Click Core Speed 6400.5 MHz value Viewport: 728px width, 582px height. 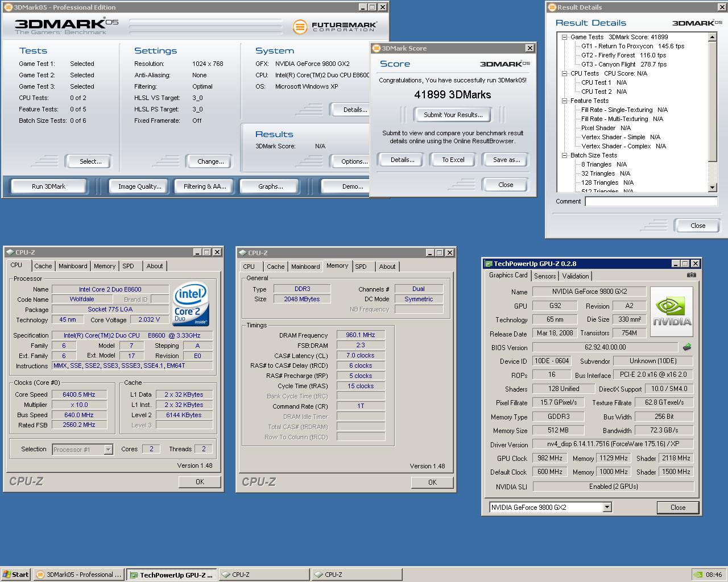[78, 394]
